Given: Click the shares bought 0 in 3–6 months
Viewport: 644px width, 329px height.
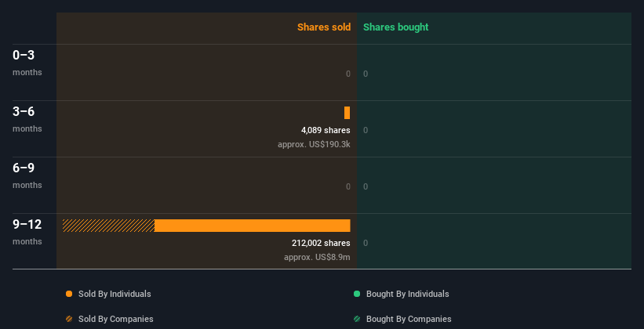Looking at the screenshot, I should point(366,131).
